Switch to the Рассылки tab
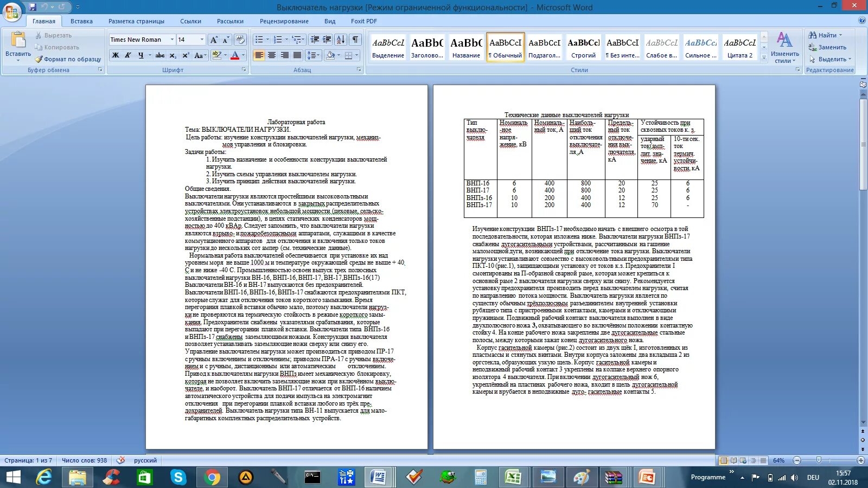 [230, 21]
